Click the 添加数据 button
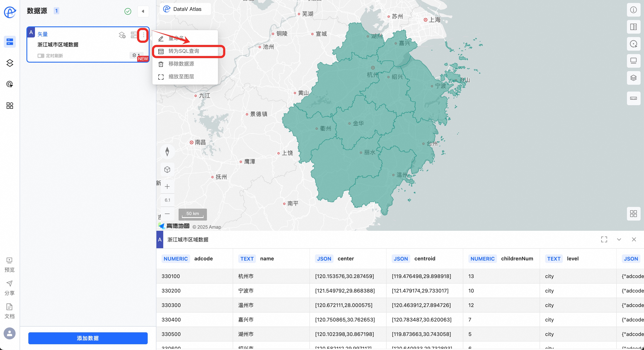644x350 pixels. click(88, 338)
